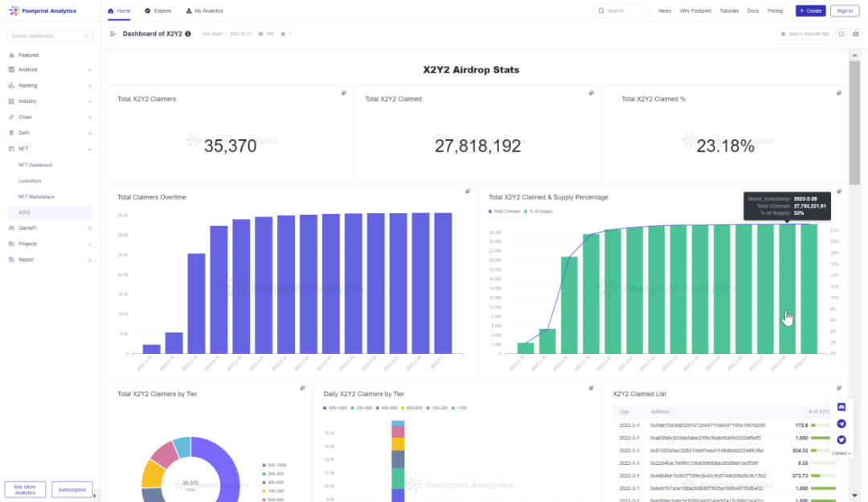
Task: Click the GameFi controller icon in sidebar
Action: point(11,228)
